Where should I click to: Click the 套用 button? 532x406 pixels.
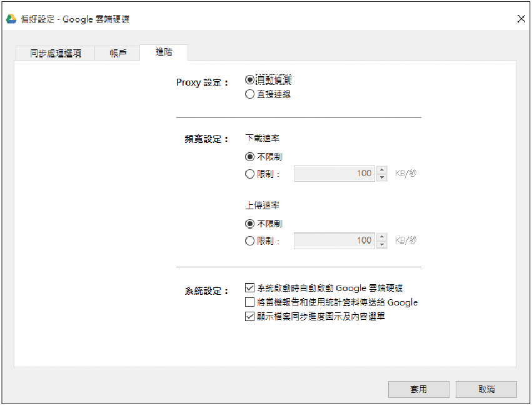click(x=419, y=389)
